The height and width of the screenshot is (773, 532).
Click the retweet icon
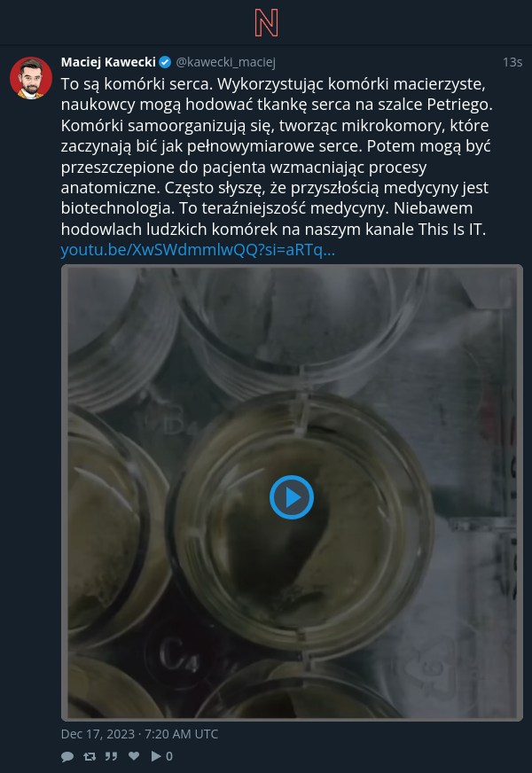click(x=90, y=756)
